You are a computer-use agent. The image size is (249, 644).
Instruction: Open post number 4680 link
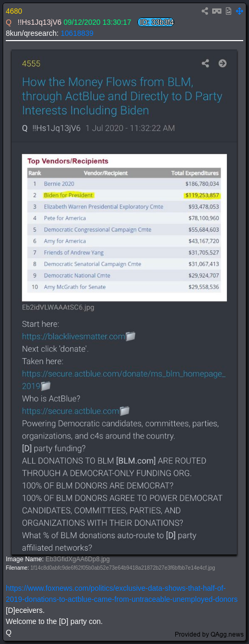click(x=14, y=11)
